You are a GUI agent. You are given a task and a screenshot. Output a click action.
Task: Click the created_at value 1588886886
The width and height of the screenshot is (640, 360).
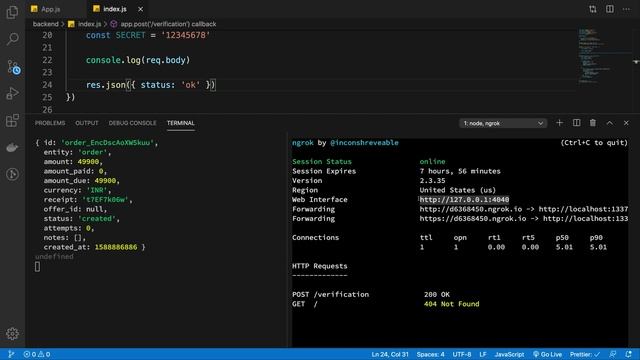pos(116,247)
